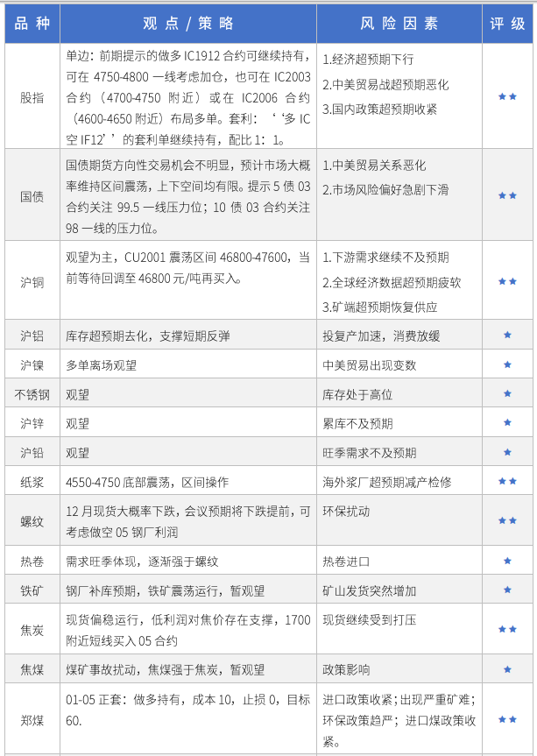Select the 螺纹 row label

(32, 521)
